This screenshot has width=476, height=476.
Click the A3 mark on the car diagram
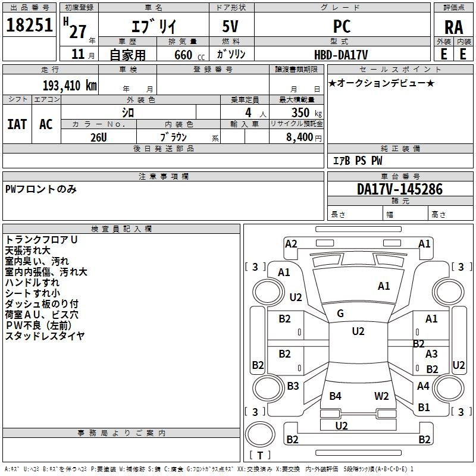pos(431,354)
